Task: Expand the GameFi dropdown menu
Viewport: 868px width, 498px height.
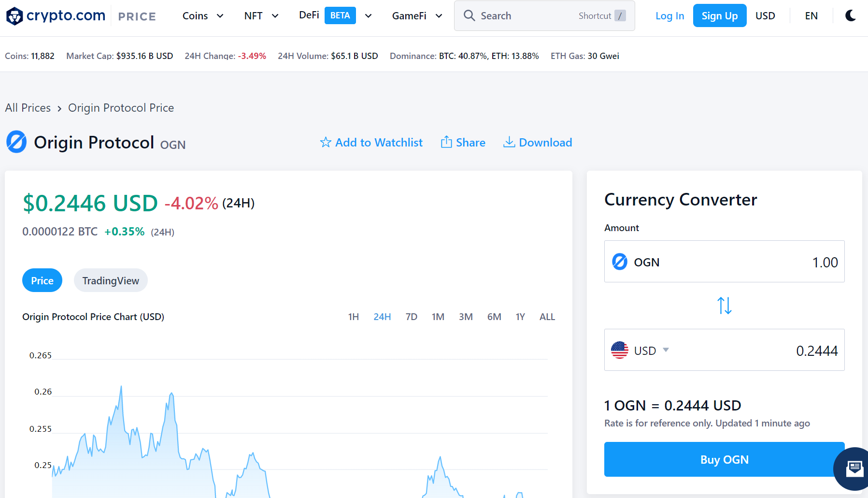Action: tap(417, 16)
